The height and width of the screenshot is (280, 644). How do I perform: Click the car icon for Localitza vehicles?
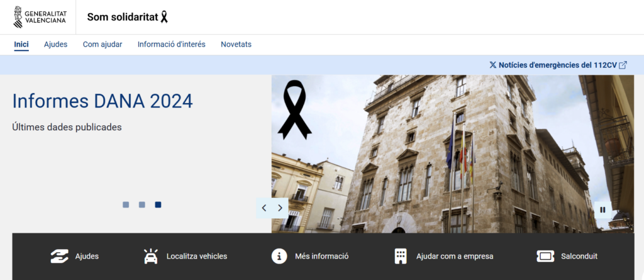(x=151, y=256)
